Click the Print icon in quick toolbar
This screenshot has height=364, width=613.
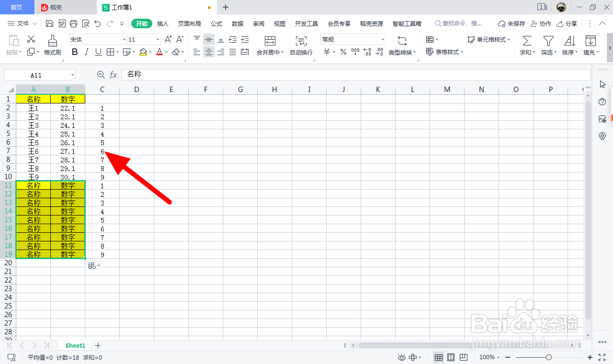pyautogui.click(x=73, y=23)
